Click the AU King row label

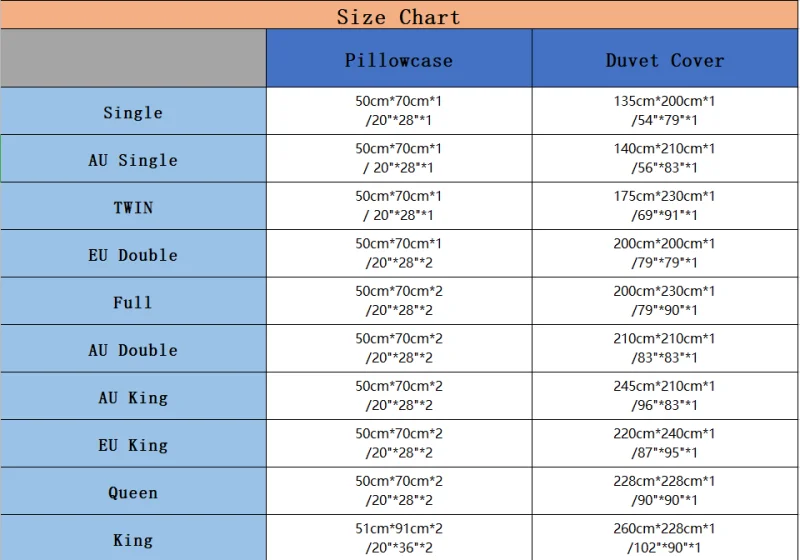[x=133, y=397]
